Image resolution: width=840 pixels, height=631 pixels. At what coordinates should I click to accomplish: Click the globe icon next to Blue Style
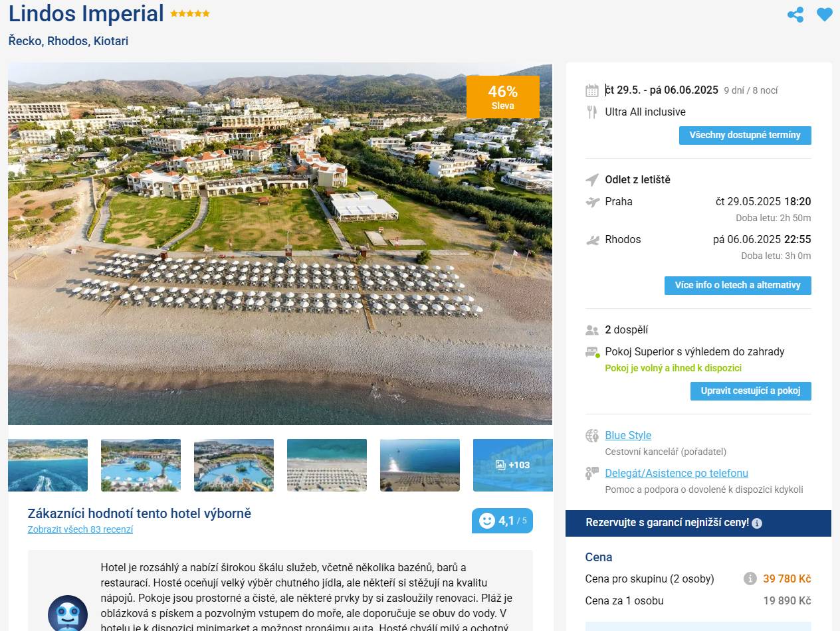point(592,436)
